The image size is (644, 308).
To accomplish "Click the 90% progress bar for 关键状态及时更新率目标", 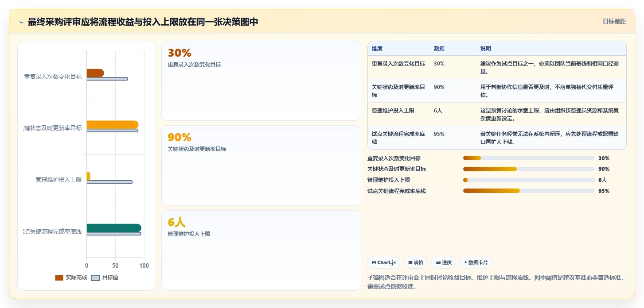I will pos(529,169).
